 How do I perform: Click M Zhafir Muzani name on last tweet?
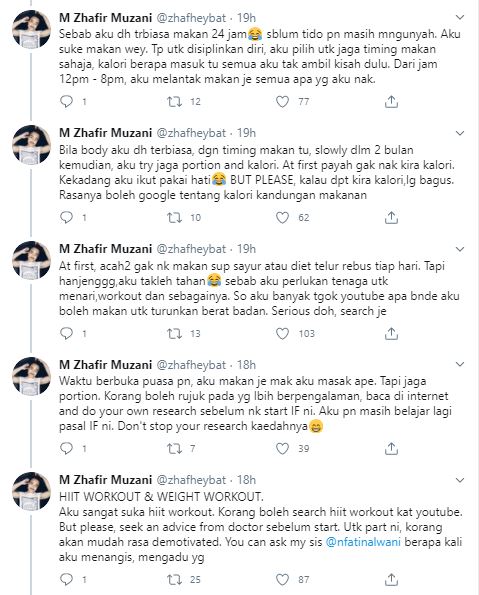pyautogui.click(x=106, y=480)
